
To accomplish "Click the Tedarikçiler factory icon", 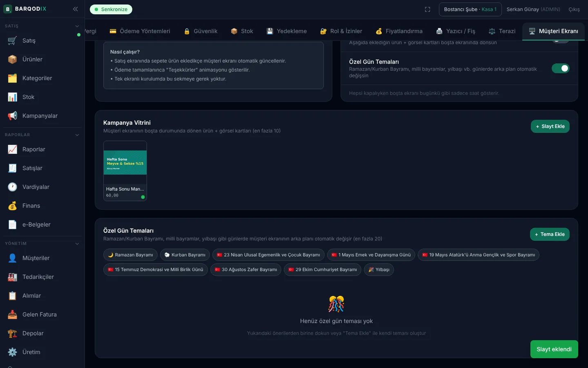I will click(13, 277).
